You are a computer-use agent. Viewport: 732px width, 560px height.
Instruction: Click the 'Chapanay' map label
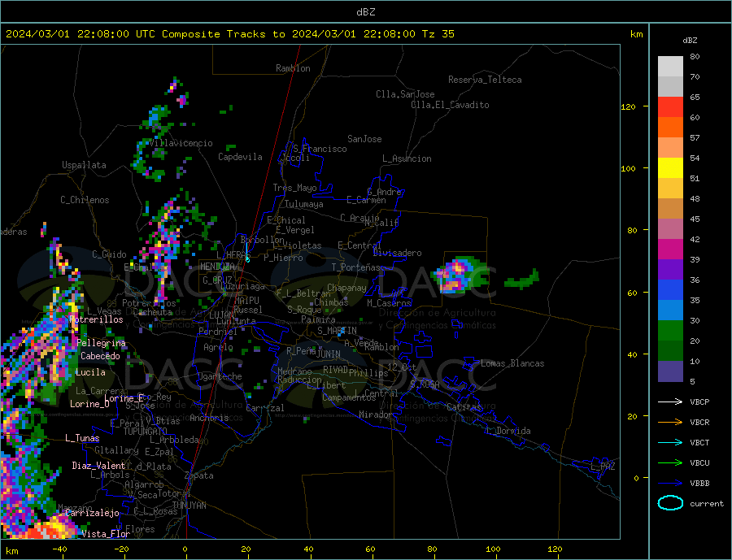[346, 288]
